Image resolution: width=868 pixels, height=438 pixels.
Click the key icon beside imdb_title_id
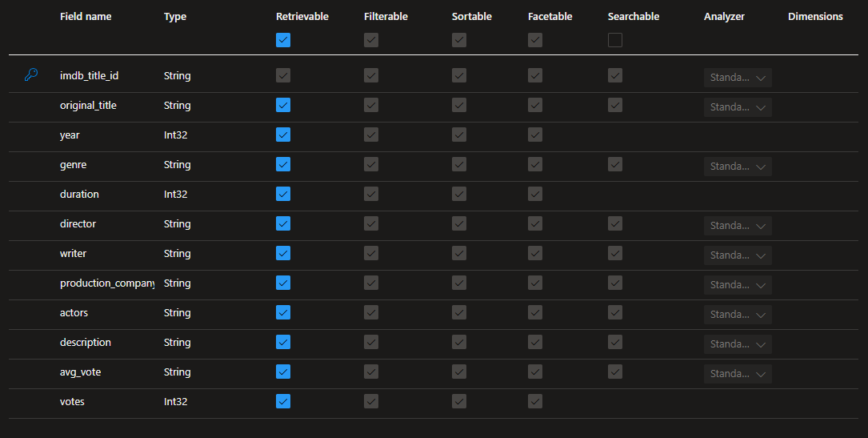[31, 74]
